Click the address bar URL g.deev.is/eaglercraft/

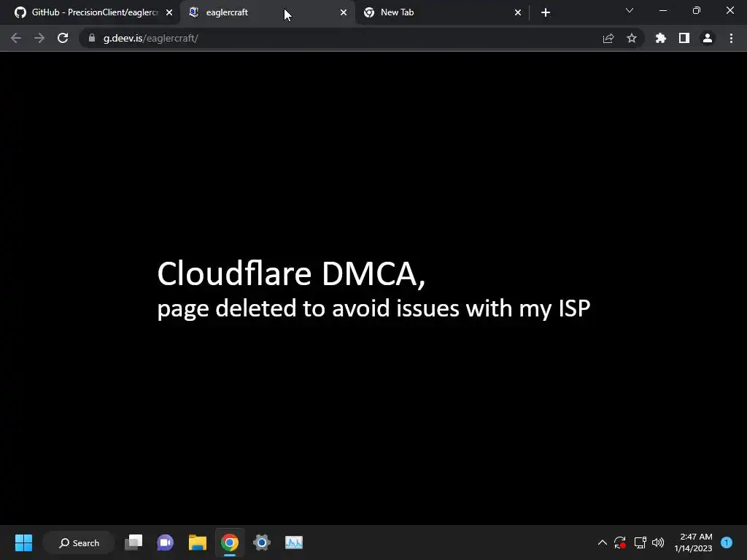150,38
